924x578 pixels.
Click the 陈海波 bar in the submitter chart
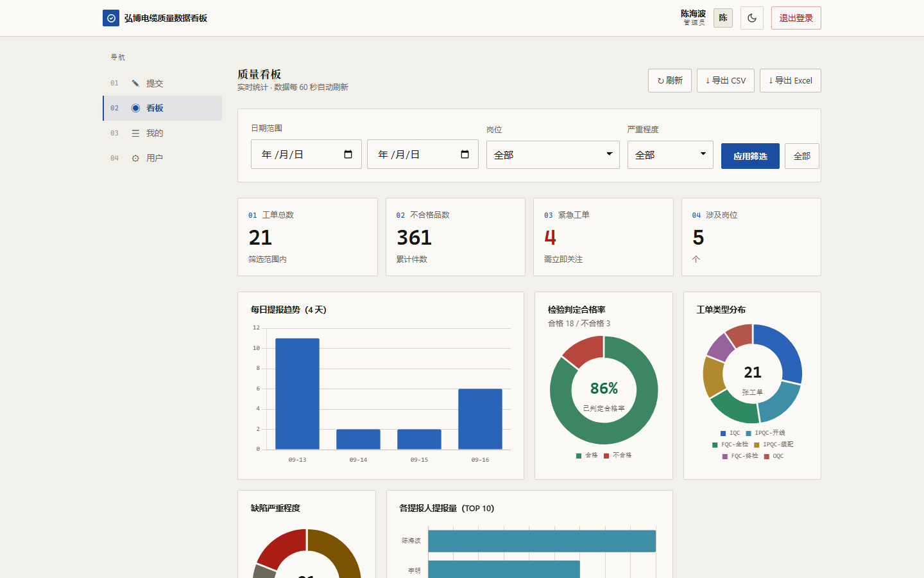tap(542, 541)
